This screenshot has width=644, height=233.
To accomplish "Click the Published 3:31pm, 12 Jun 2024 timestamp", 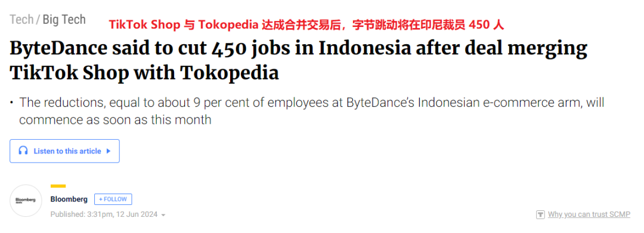I will click(104, 214).
